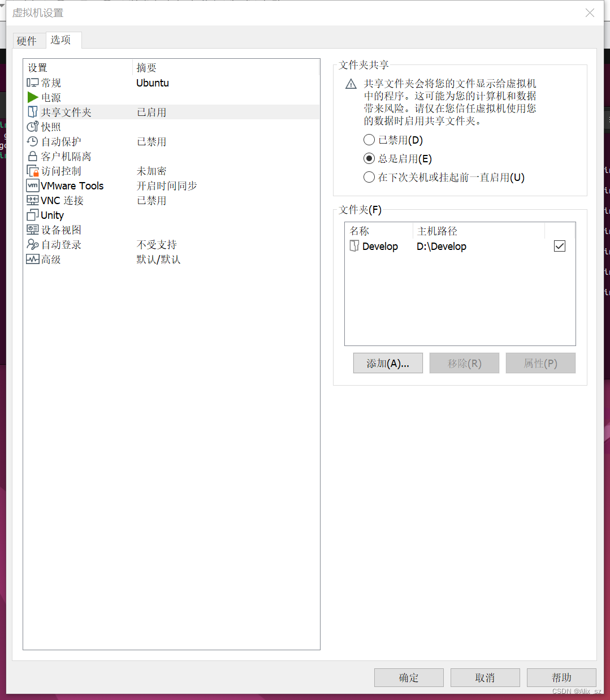Click the 已启用 summary for shared folders
610x700 pixels.
[152, 112]
